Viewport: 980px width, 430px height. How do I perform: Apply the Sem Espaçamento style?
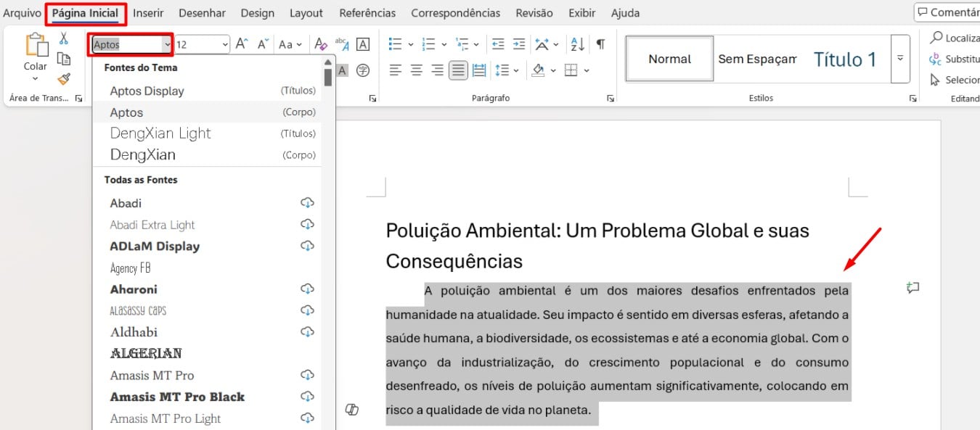[x=757, y=59]
